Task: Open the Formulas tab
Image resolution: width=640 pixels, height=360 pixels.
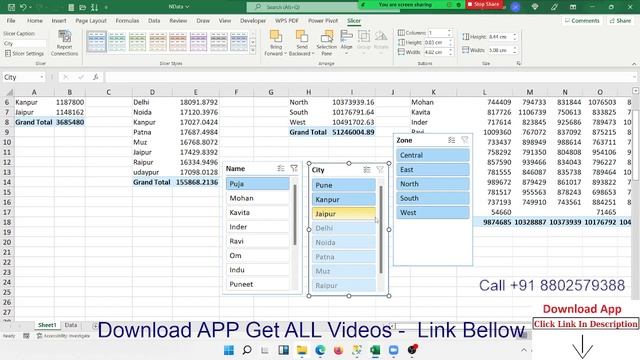Action: coord(127,20)
